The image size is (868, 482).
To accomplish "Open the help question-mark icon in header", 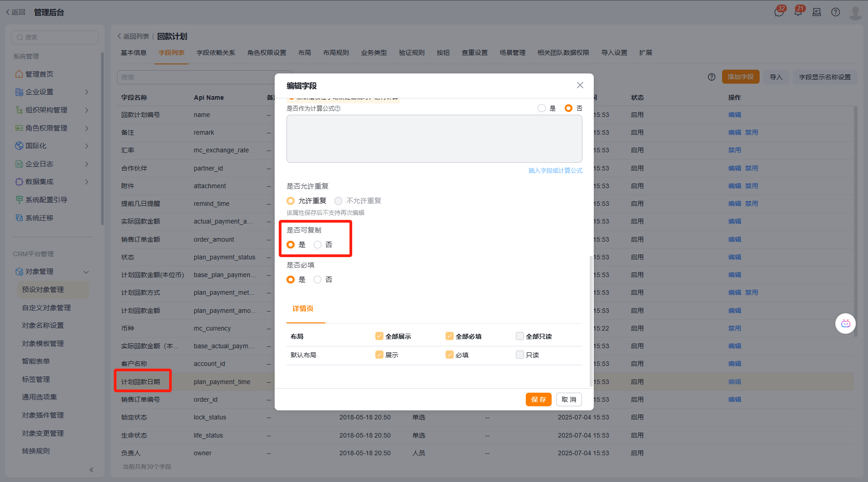I will pyautogui.click(x=835, y=12).
